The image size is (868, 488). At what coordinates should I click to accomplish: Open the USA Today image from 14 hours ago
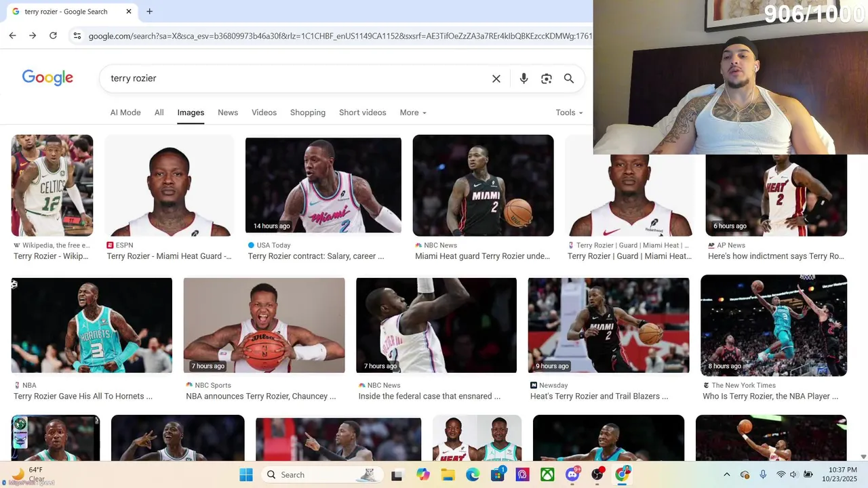click(x=323, y=185)
